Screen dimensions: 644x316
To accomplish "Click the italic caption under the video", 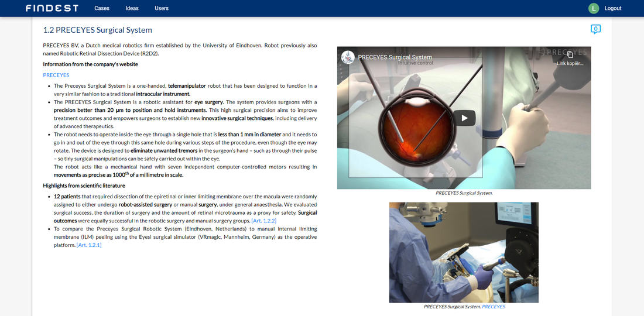I will [x=464, y=193].
